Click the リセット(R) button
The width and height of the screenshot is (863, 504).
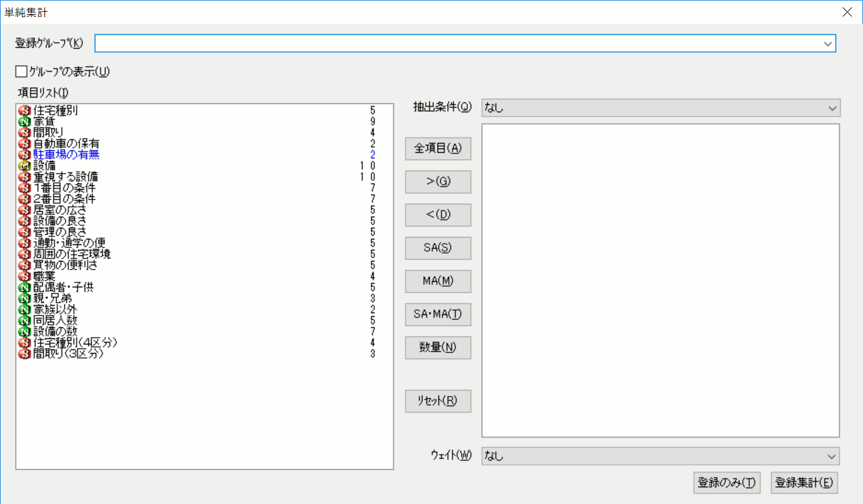tap(438, 401)
